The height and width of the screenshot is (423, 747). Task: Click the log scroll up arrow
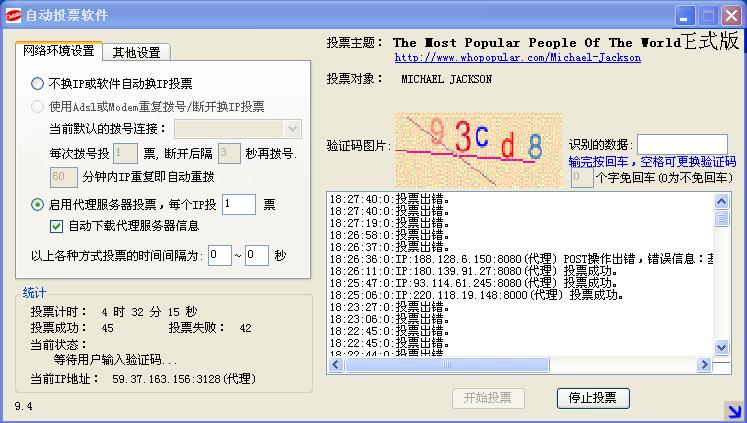721,201
